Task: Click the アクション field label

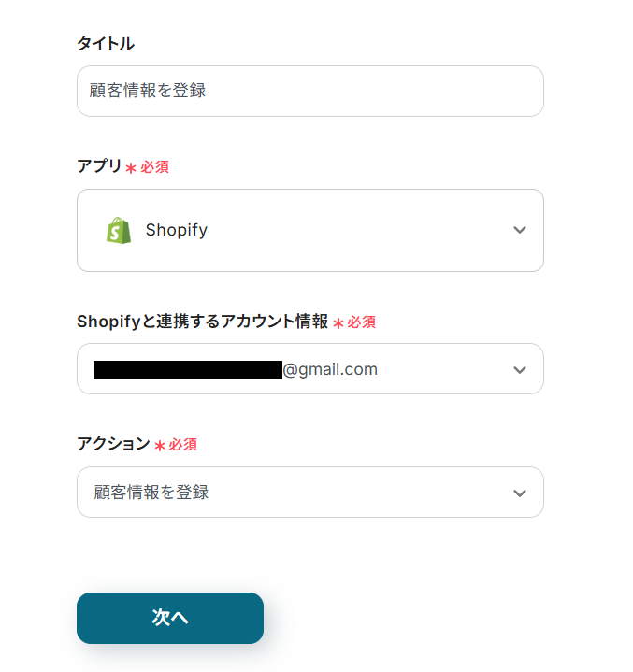Action: (x=113, y=444)
